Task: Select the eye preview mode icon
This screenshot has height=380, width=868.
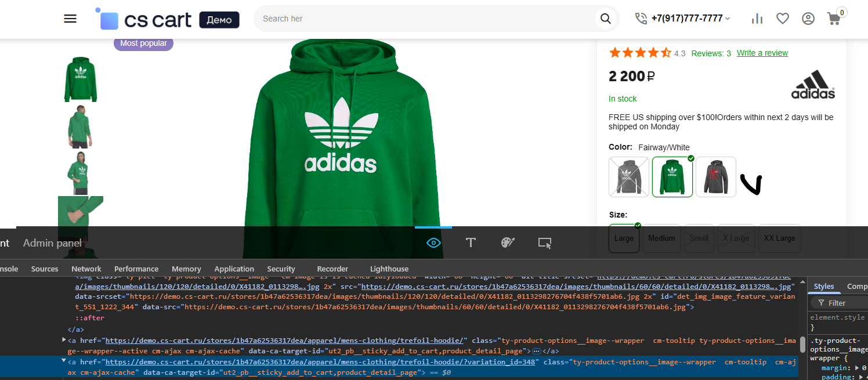Action: [433, 243]
